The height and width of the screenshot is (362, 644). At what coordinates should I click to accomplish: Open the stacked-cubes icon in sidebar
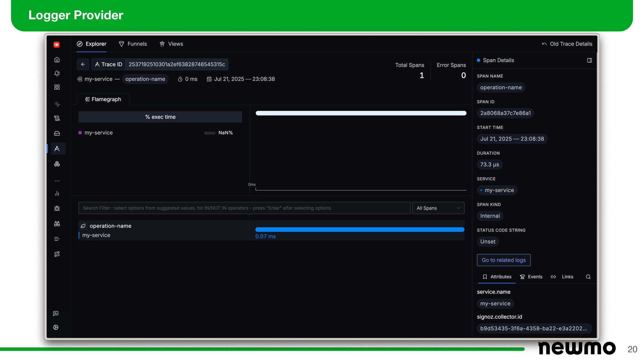point(57,164)
